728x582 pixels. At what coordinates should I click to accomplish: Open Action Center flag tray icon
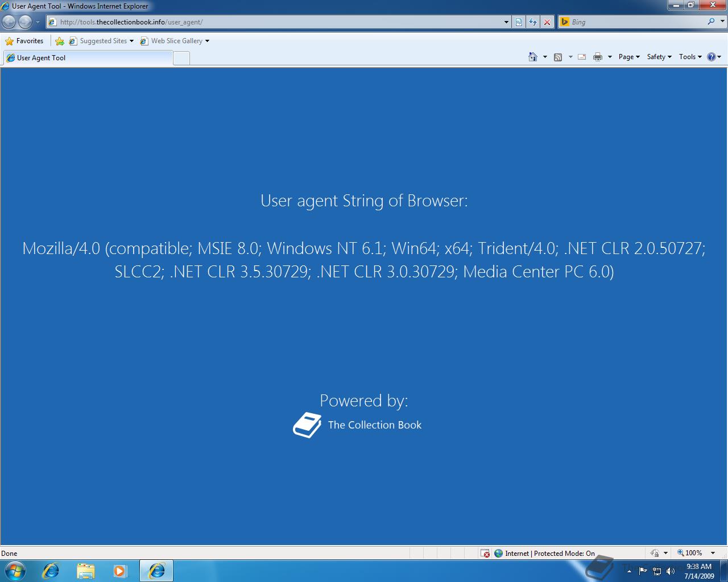click(x=643, y=571)
